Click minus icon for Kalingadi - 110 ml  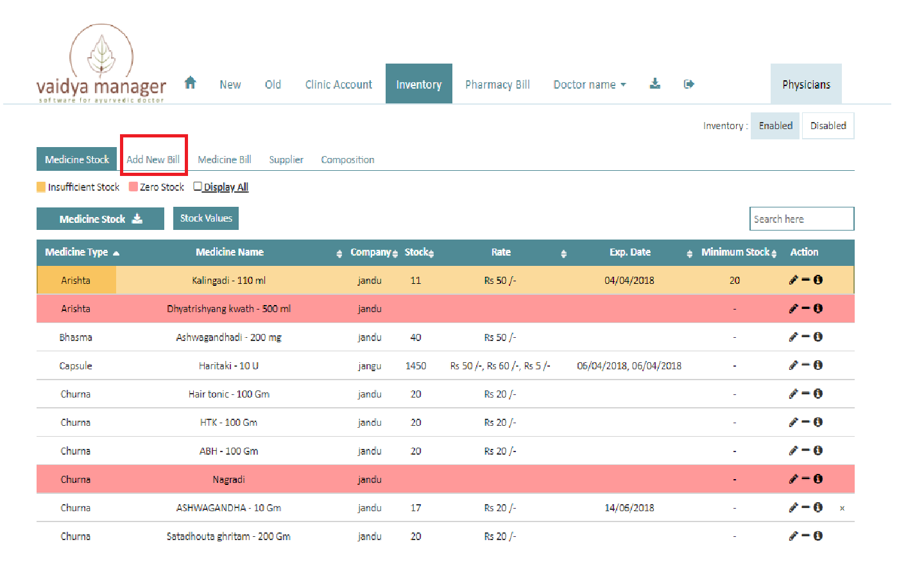pos(806,280)
